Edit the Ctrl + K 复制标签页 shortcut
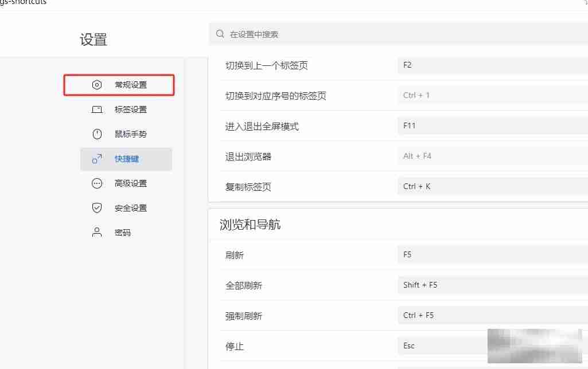 click(x=493, y=187)
